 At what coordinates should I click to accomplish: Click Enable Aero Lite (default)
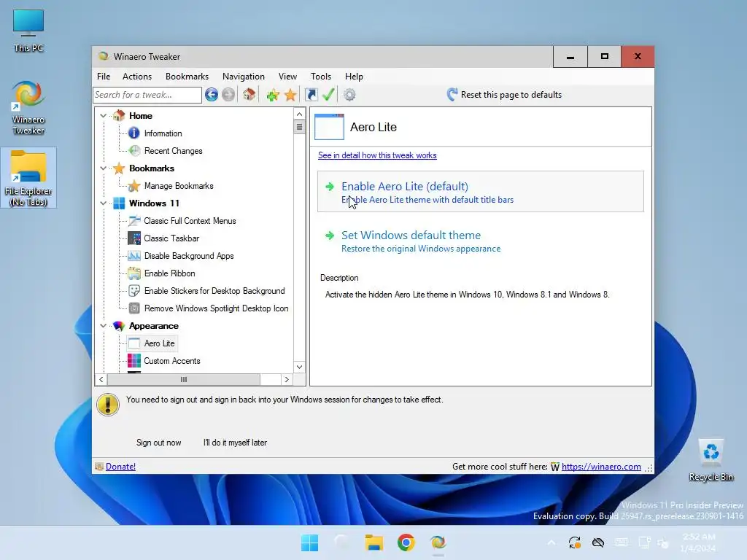pyautogui.click(x=480, y=192)
